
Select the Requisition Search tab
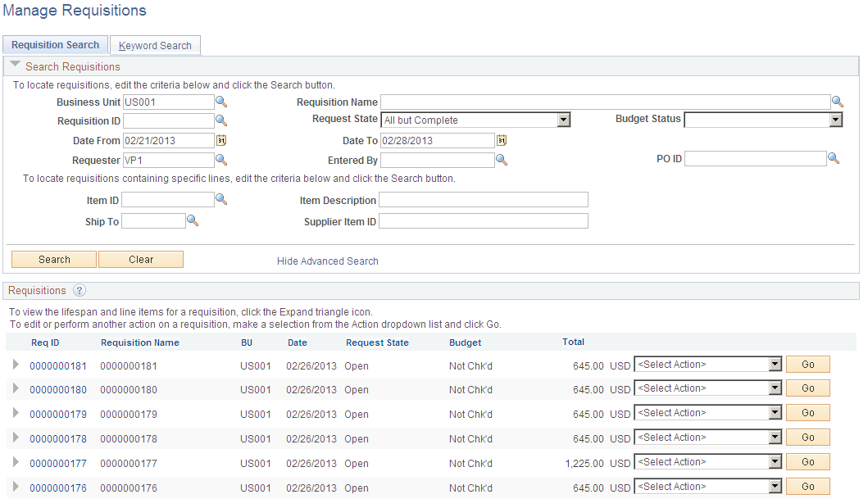pyautogui.click(x=55, y=44)
